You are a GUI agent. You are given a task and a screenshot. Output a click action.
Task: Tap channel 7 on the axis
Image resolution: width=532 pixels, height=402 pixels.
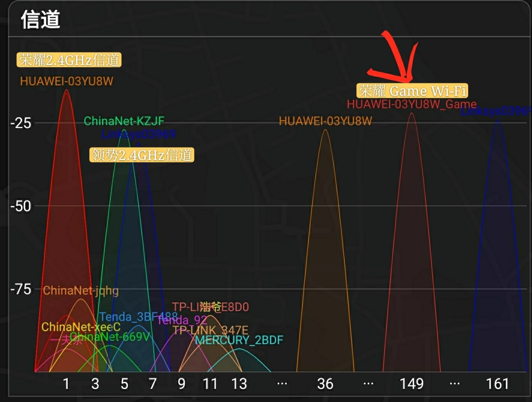[x=153, y=384]
